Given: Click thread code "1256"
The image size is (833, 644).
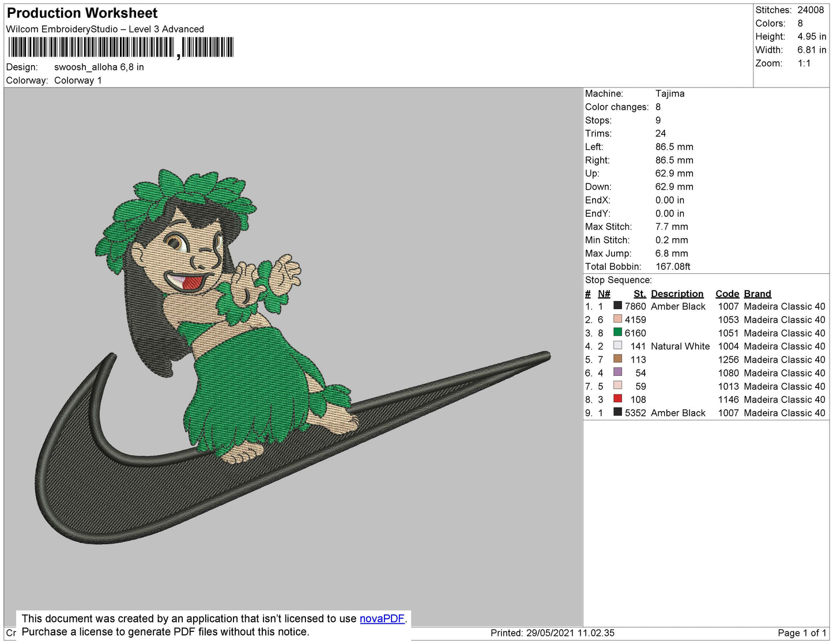Looking at the screenshot, I should tap(729, 359).
